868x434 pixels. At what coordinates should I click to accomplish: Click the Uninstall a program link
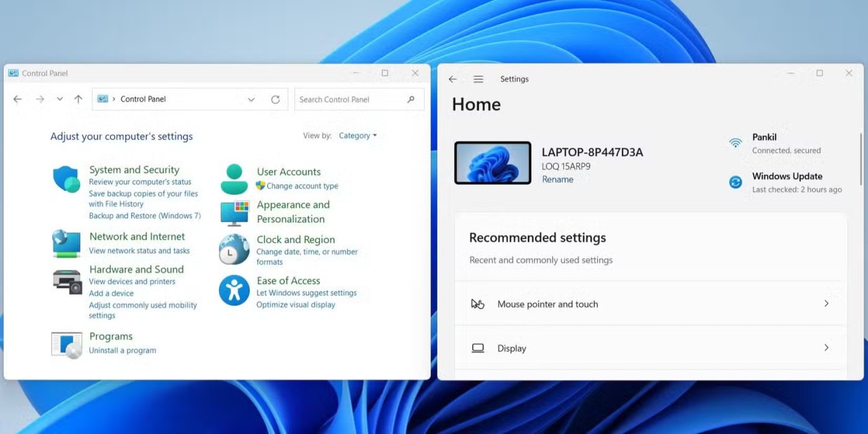point(122,350)
